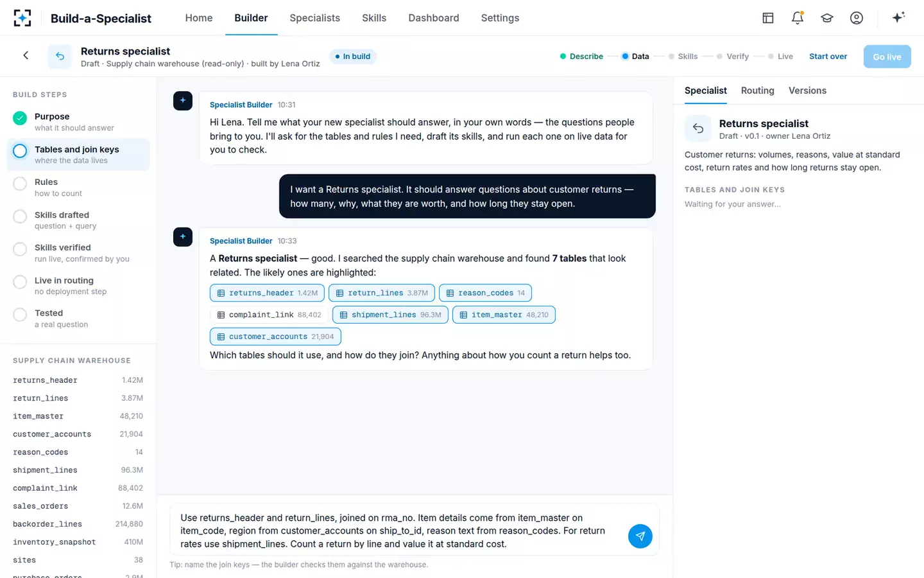Click the return-arrow icon in Specialist panel

click(698, 128)
